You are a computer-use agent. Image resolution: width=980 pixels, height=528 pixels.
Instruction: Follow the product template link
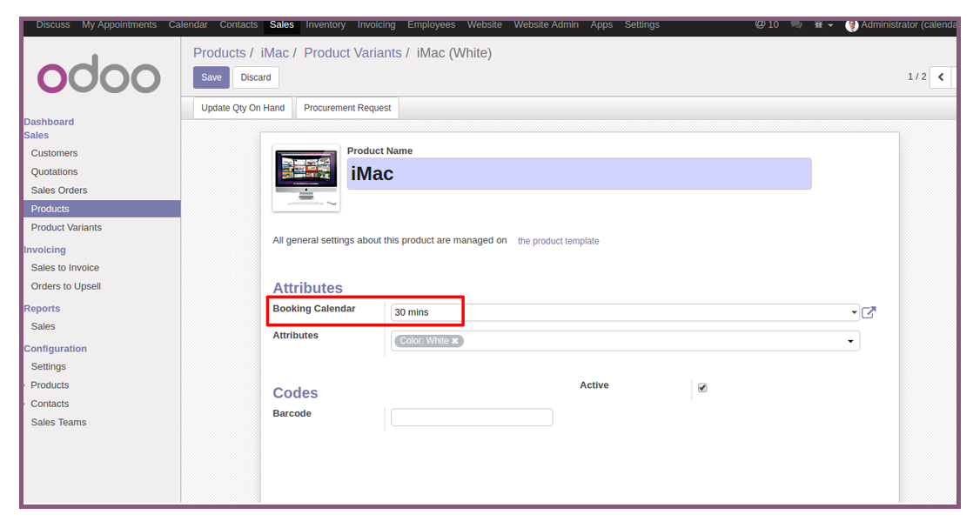pyautogui.click(x=558, y=241)
